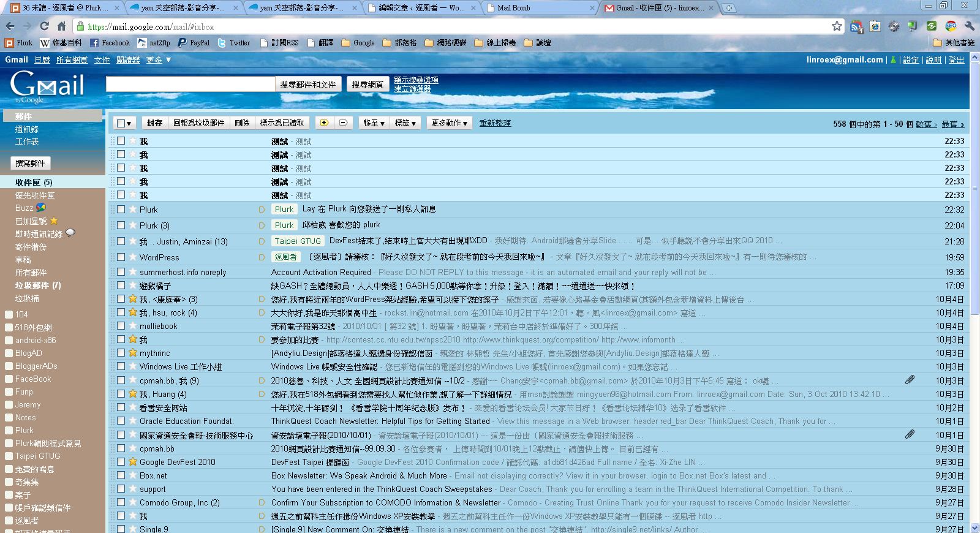
Task: Click the 封存 archive button
Action: (x=154, y=123)
